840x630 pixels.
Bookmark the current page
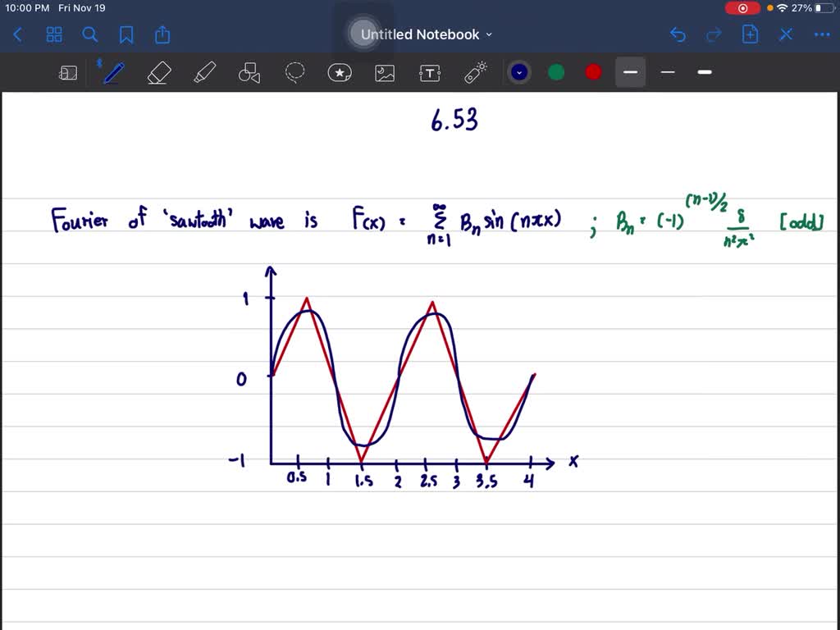[x=127, y=34]
